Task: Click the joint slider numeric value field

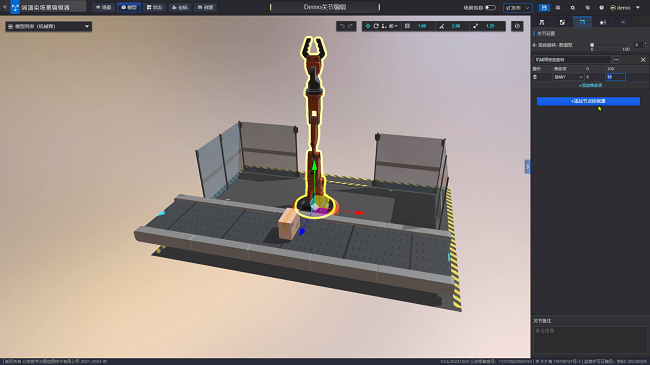Action: point(637,45)
